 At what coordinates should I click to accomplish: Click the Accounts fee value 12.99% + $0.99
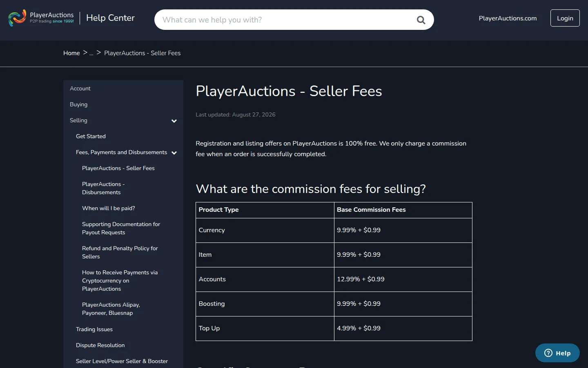(361, 279)
